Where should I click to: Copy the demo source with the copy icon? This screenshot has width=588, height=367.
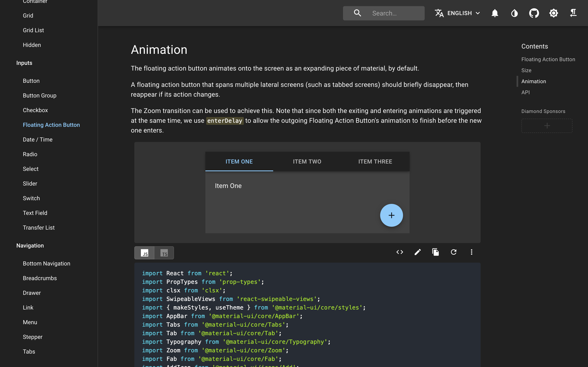[x=435, y=252]
